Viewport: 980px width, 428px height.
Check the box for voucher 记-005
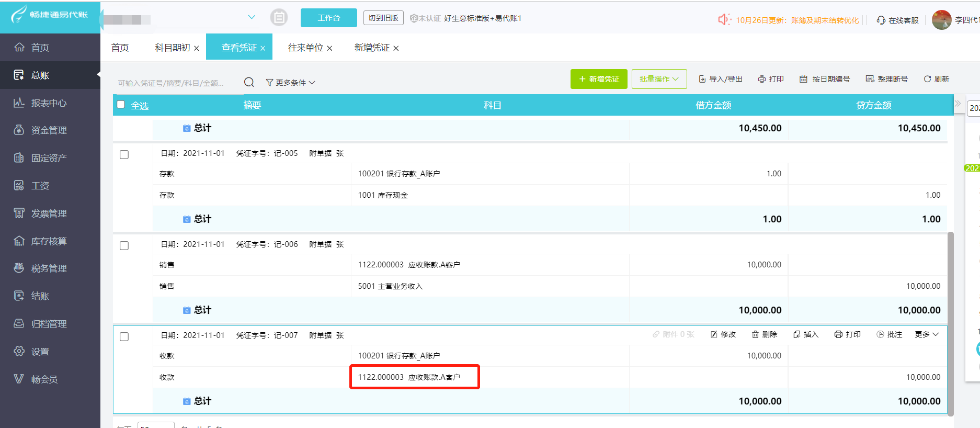click(124, 155)
